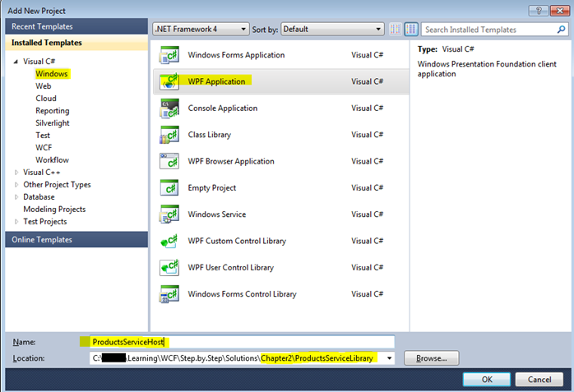Viewport: 574px width, 392px height.
Task: Select the WPF Application template icon
Action: coord(169,82)
